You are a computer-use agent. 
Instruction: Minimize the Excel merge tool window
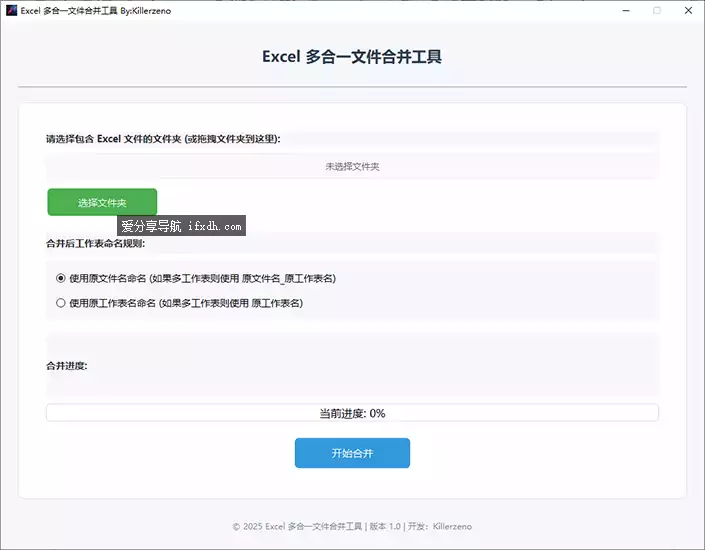coord(626,10)
